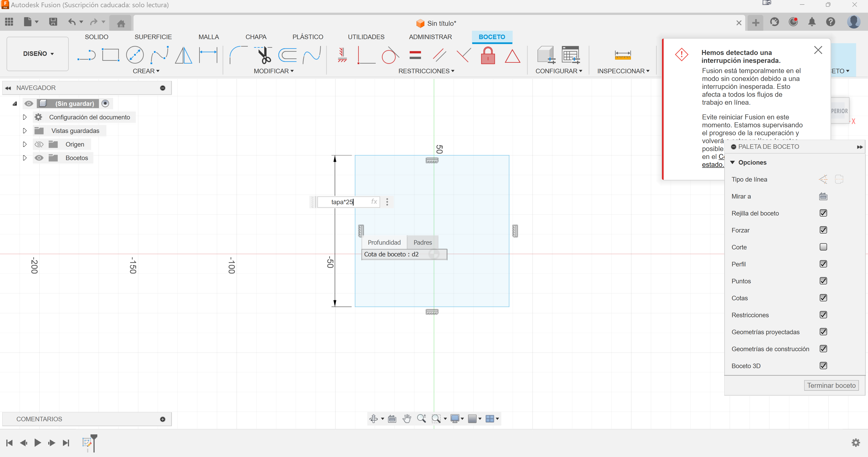Screen dimensions: 868x457
Task: Apply the Parallel constraint
Action: click(439, 55)
